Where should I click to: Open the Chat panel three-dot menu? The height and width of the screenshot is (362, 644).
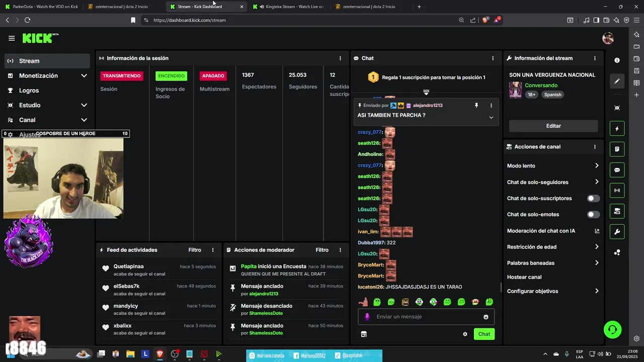pyautogui.click(x=493, y=58)
